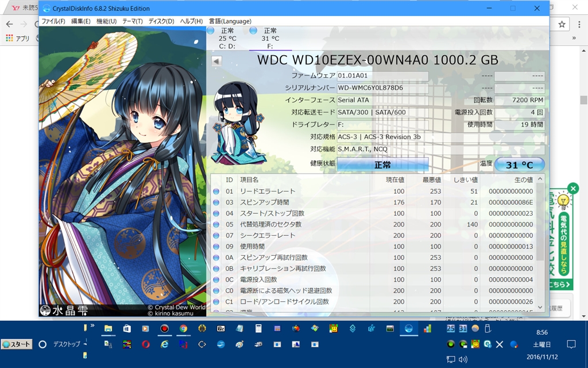Click the スタート button on taskbar

[17, 344]
